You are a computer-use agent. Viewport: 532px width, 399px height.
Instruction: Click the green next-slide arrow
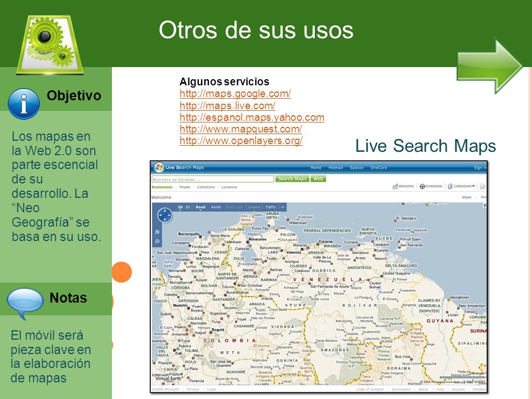tap(489, 67)
